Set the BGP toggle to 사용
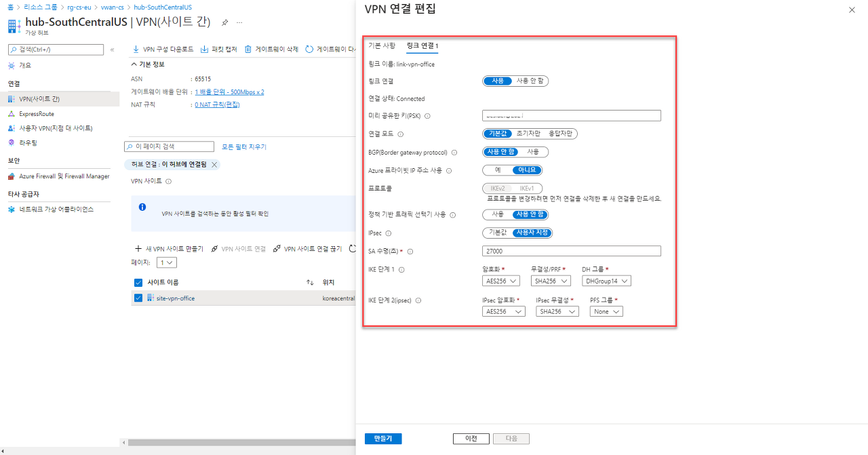This screenshot has height=455, width=868. pos(533,152)
